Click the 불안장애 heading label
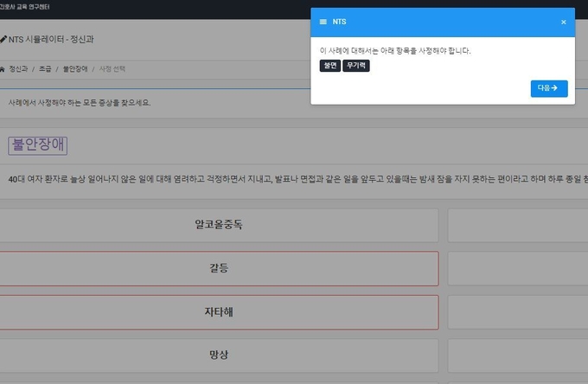This screenshot has width=588, height=384. [37, 145]
